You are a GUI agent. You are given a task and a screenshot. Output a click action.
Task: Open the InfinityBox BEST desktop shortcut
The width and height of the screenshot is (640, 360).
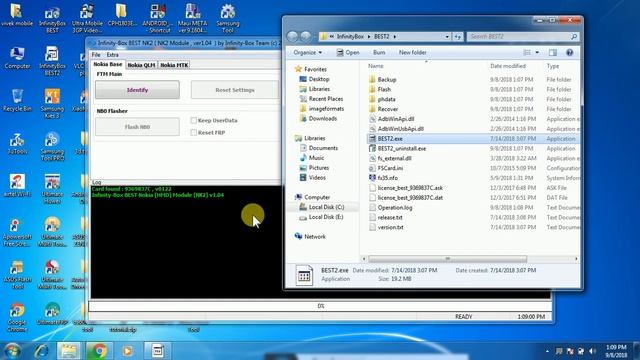tap(52, 19)
